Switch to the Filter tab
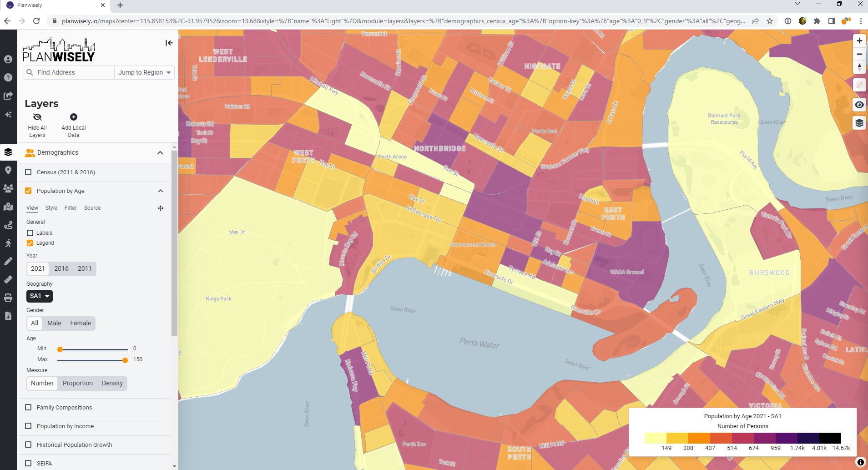The image size is (868, 470). [71, 208]
